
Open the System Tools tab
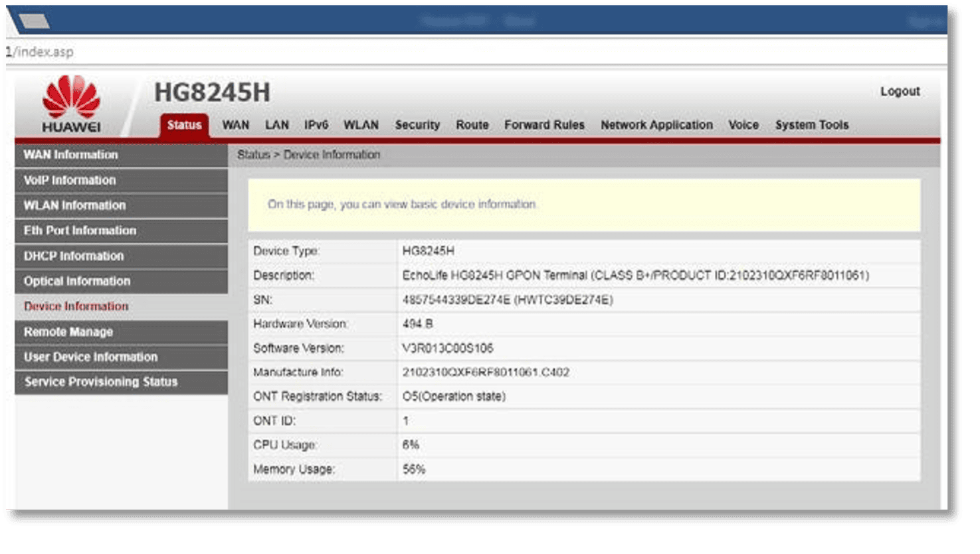[811, 125]
